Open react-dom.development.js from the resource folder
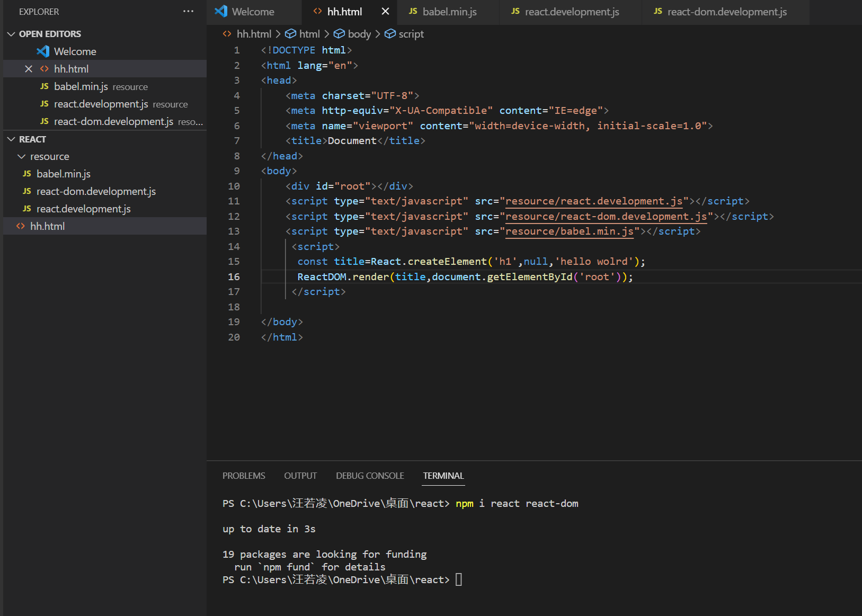 (x=96, y=192)
